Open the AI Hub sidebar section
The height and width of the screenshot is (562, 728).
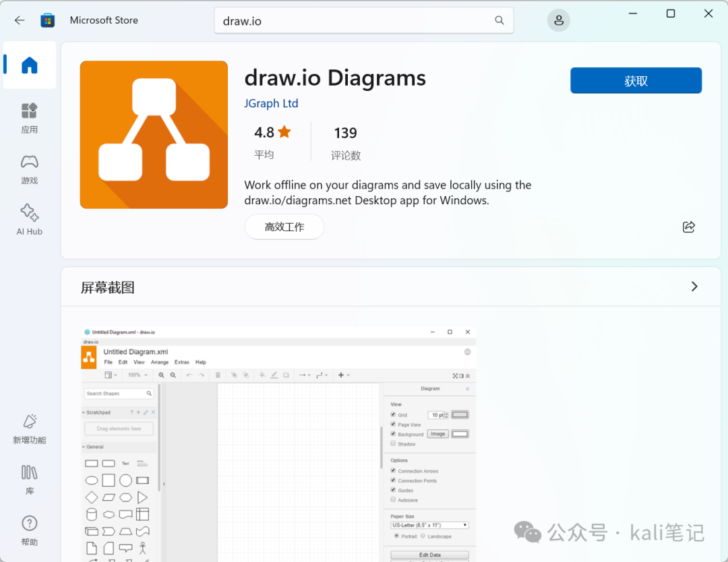(29, 220)
